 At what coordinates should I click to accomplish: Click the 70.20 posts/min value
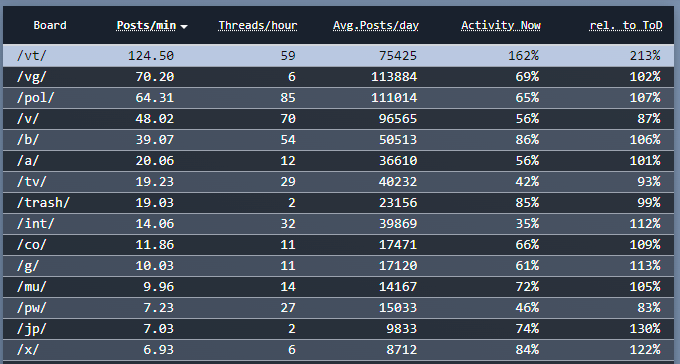(x=155, y=77)
